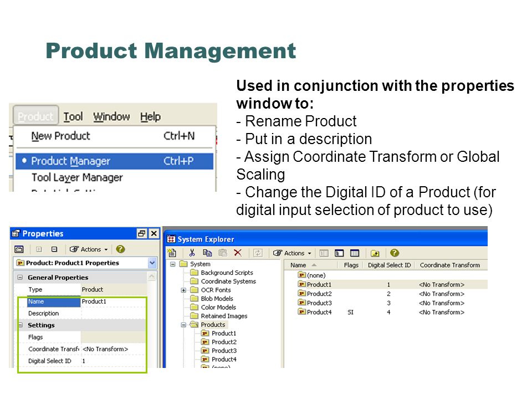Click the Cut scissors icon in System Explorer
532x399 pixels.
click(x=192, y=253)
